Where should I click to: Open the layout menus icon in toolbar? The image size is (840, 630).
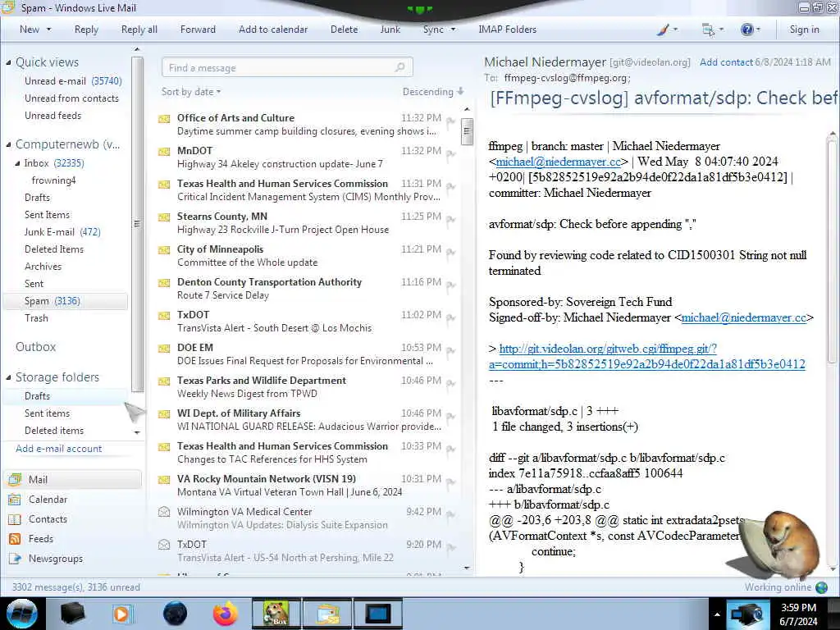[x=708, y=30]
